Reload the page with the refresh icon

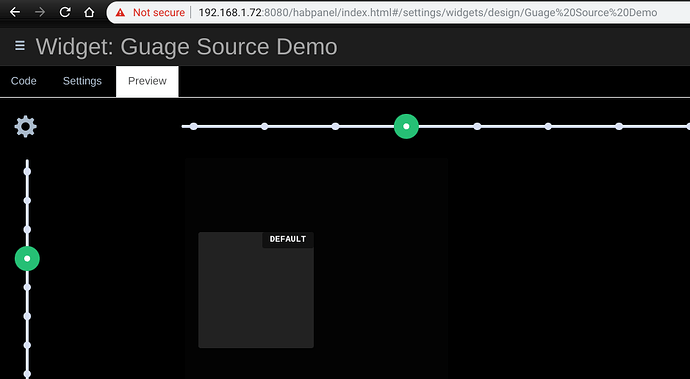[65, 12]
